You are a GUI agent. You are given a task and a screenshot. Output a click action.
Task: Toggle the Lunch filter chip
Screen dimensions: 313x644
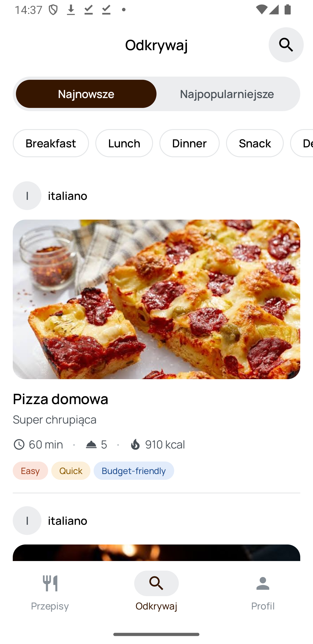tap(124, 143)
